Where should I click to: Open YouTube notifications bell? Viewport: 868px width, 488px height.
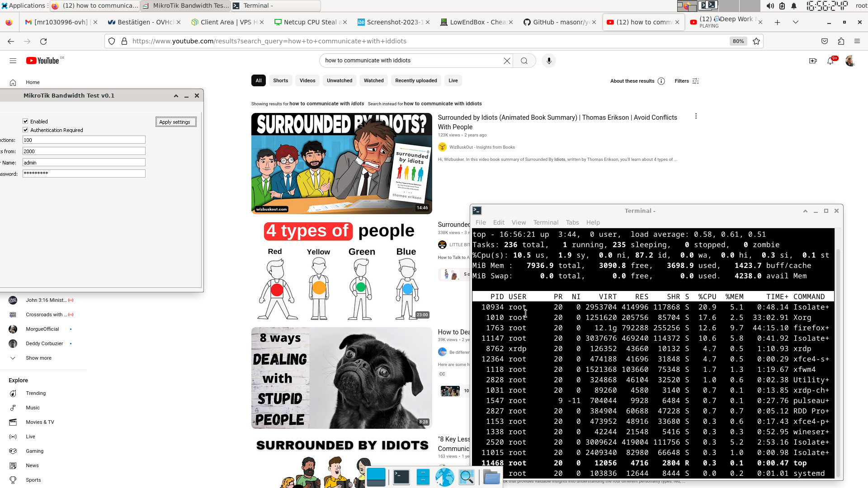point(830,61)
